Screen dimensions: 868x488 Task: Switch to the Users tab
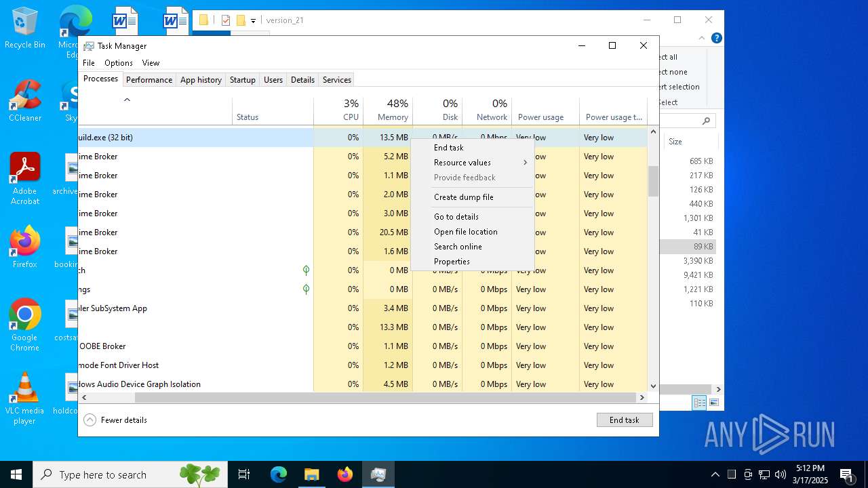pyautogui.click(x=273, y=80)
